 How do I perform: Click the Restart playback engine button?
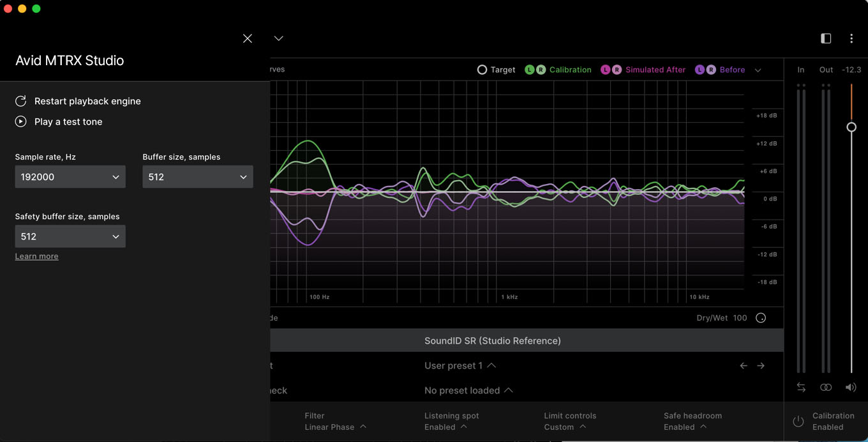(78, 101)
